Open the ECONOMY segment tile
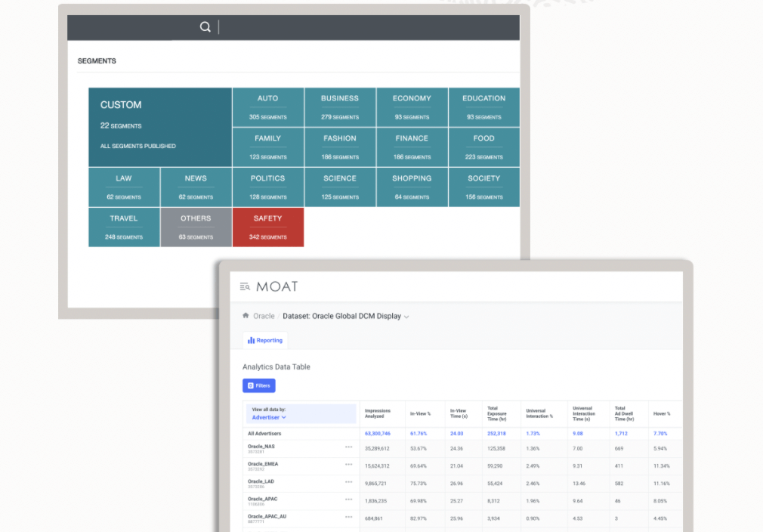Screen dimensions: 763x532 [x=412, y=107]
